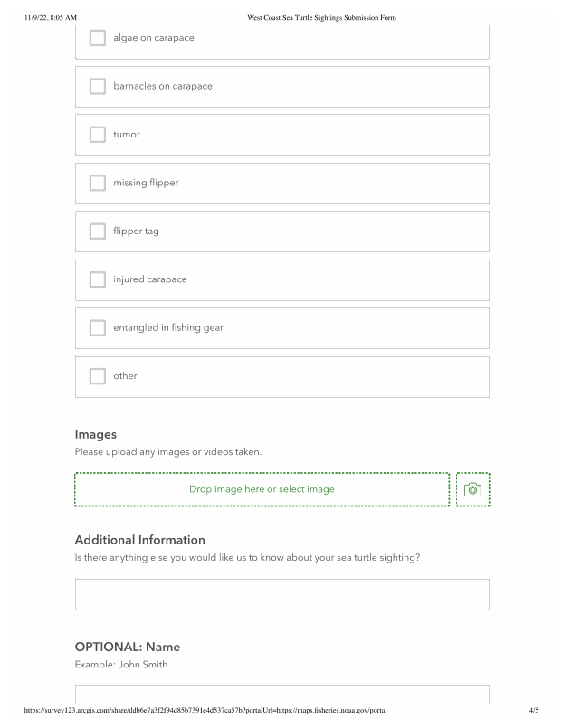
Task: Tick the barnacles on carapace box
Action: (x=98, y=87)
